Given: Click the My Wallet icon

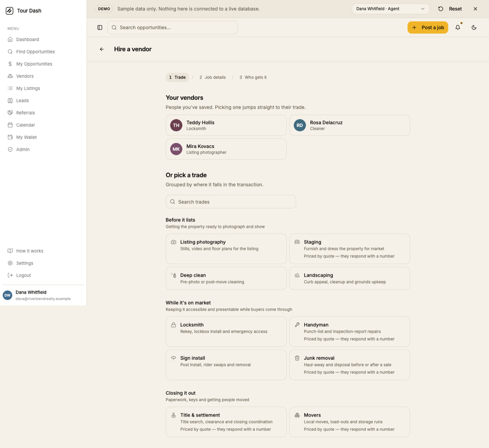Looking at the screenshot, I should click(10, 137).
